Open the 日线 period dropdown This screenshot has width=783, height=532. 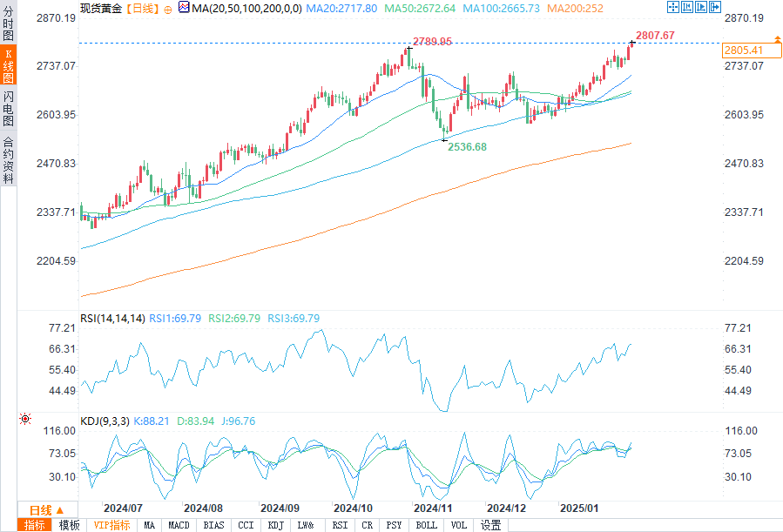coord(40,509)
